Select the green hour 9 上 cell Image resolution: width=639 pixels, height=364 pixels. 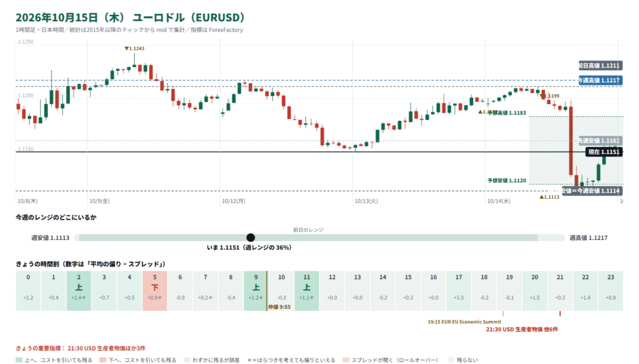[256, 290]
